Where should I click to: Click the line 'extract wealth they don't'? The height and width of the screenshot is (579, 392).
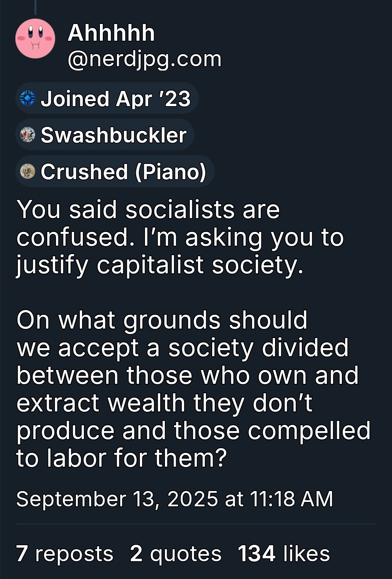tap(165, 403)
